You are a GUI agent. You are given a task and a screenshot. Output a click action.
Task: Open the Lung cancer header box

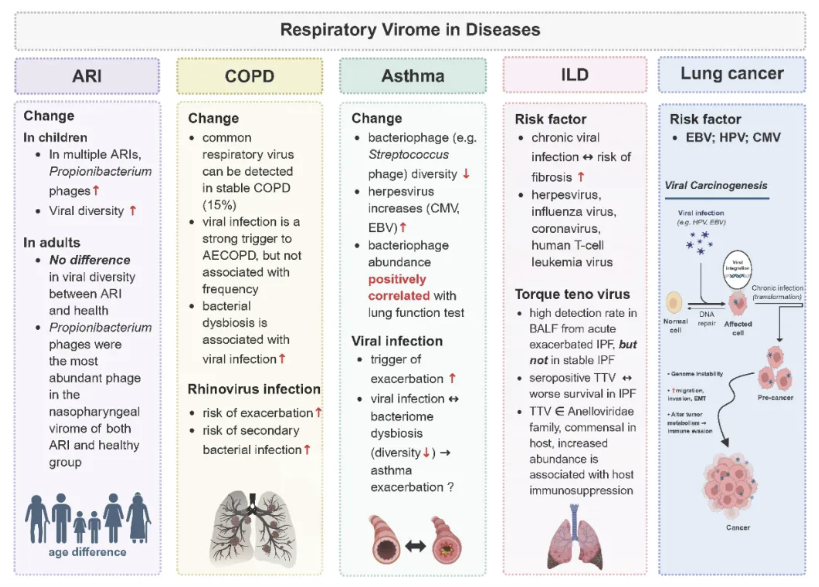click(x=731, y=75)
